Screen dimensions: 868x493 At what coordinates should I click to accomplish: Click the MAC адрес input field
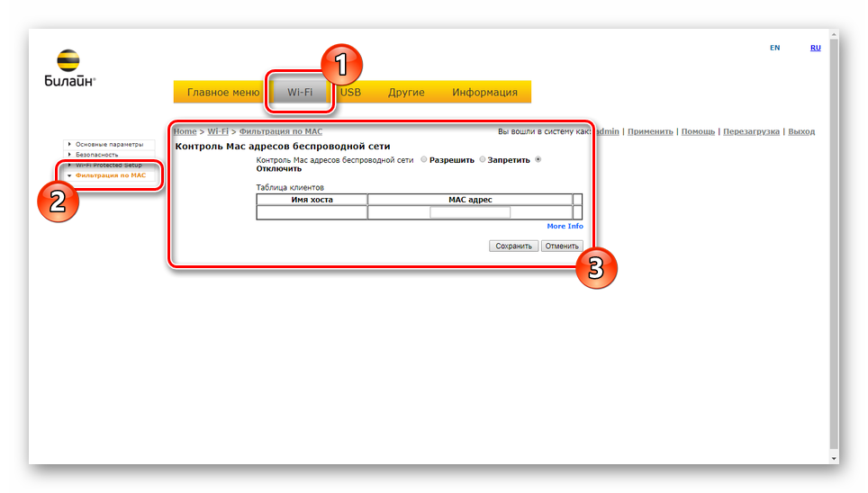point(469,212)
